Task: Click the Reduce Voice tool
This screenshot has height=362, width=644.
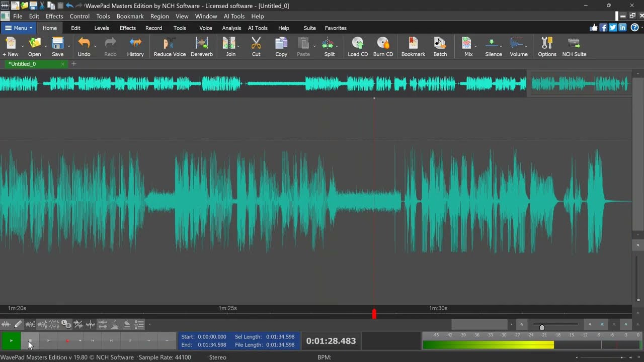Action: [170, 47]
